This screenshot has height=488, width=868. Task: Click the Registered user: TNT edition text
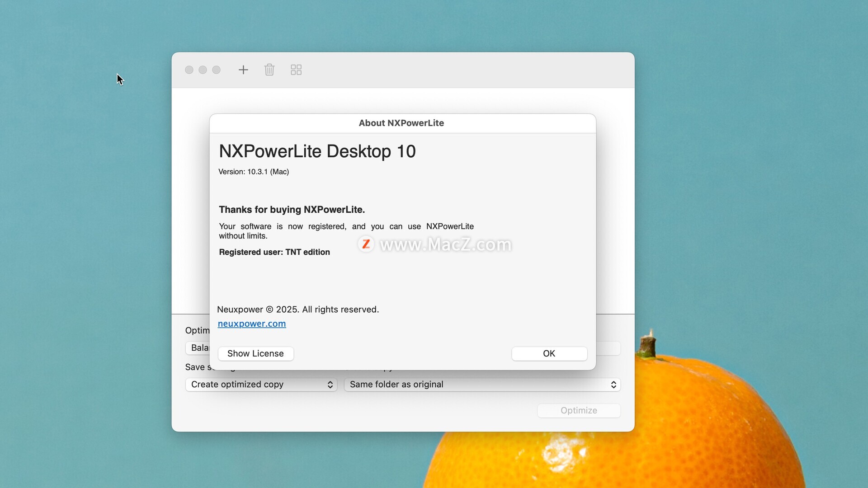274,252
